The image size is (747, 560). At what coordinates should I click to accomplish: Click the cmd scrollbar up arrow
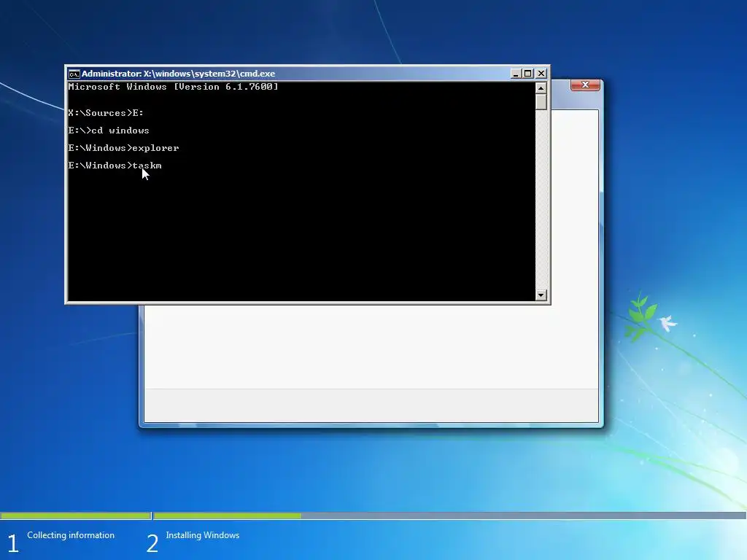click(x=541, y=88)
